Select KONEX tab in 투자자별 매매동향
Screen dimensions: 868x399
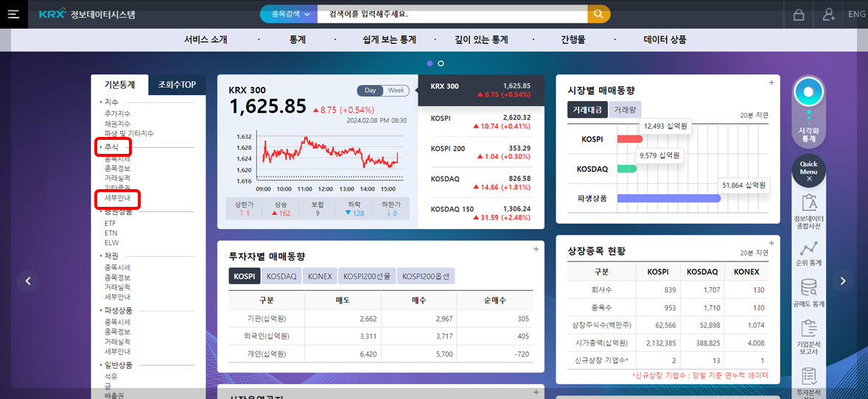321,275
